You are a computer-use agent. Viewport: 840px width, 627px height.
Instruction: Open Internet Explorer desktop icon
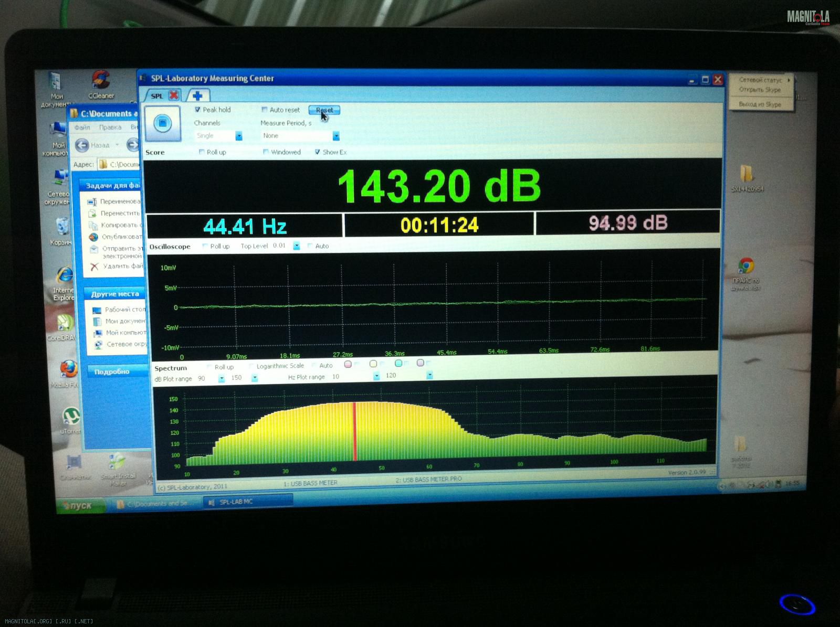(x=64, y=275)
